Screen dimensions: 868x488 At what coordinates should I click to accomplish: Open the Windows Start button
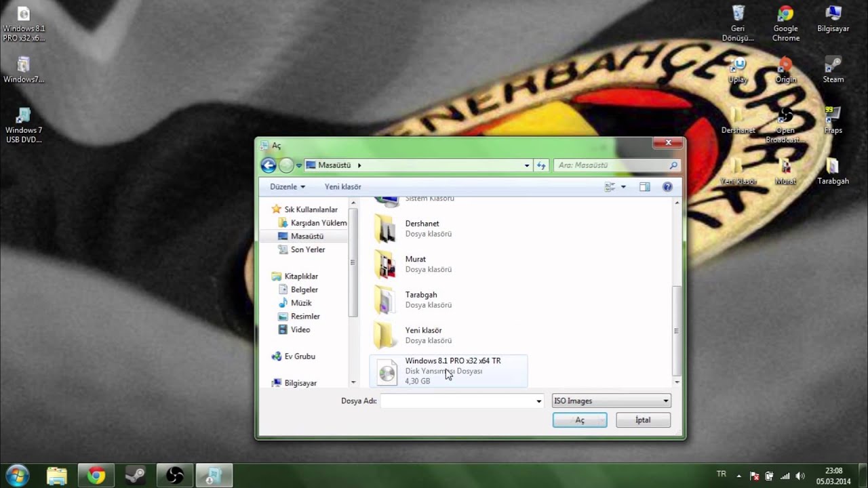[x=17, y=474]
